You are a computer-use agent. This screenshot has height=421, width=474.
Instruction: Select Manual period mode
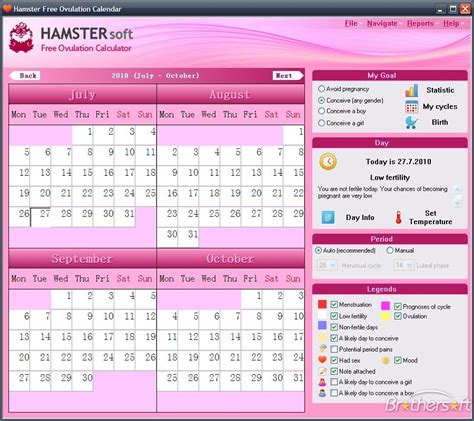(390, 250)
